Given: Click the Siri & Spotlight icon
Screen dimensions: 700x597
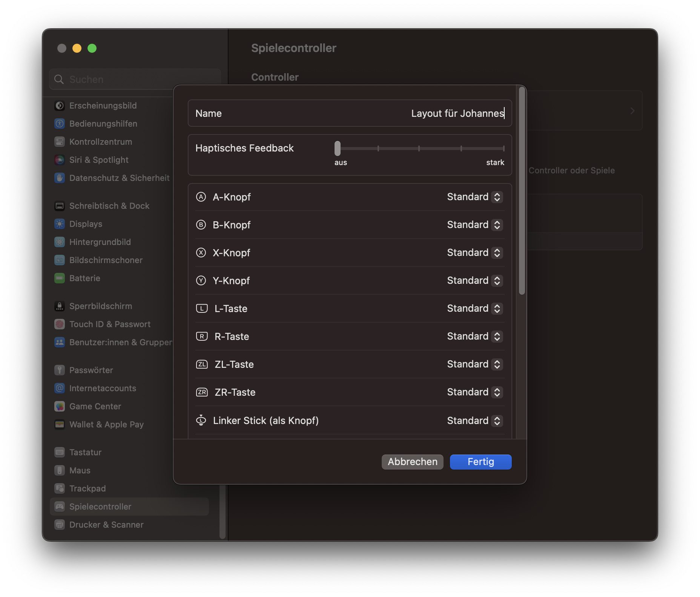Looking at the screenshot, I should point(60,160).
